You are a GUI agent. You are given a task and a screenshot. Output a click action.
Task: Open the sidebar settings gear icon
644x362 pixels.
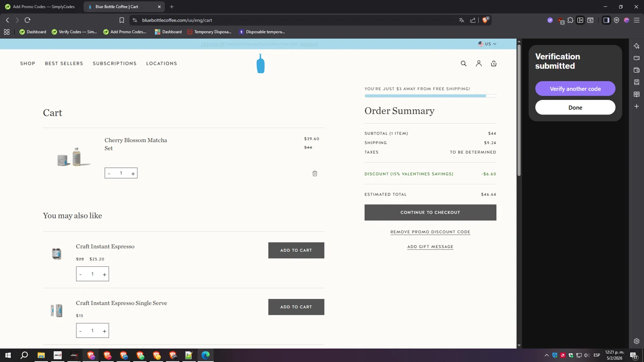click(636, 341)
